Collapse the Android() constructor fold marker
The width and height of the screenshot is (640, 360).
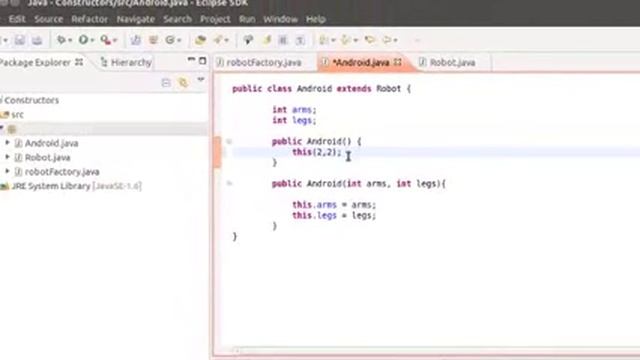[229, 141]
